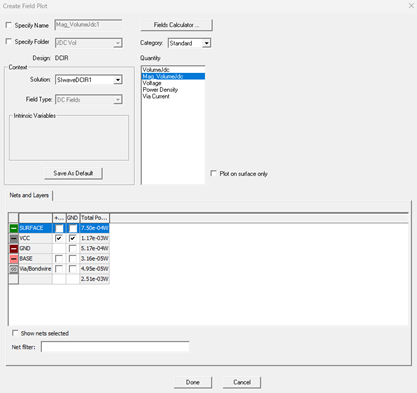Select the VCC layer row name
This screenshot has width=417, height=393.
tap(35, 238)
